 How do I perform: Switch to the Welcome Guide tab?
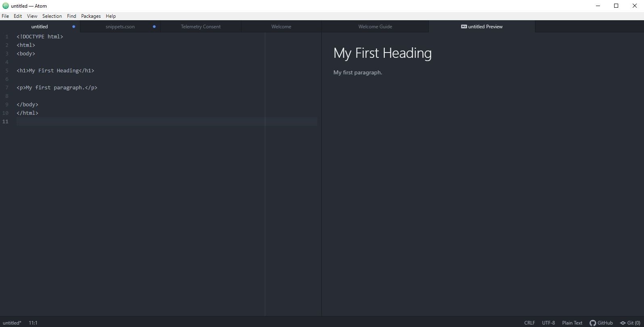[x=375, y=27]
